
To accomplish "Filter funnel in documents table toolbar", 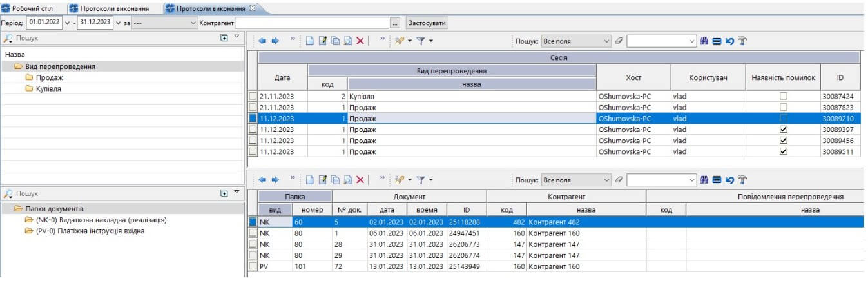I will tap(420, 180).
